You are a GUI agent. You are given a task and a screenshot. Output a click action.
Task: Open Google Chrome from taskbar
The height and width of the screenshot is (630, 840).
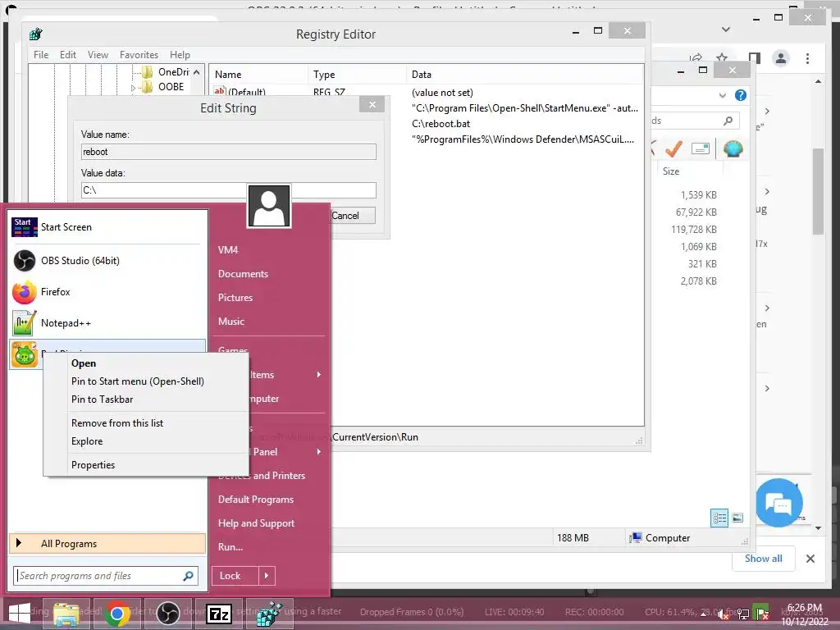(117, 614)
